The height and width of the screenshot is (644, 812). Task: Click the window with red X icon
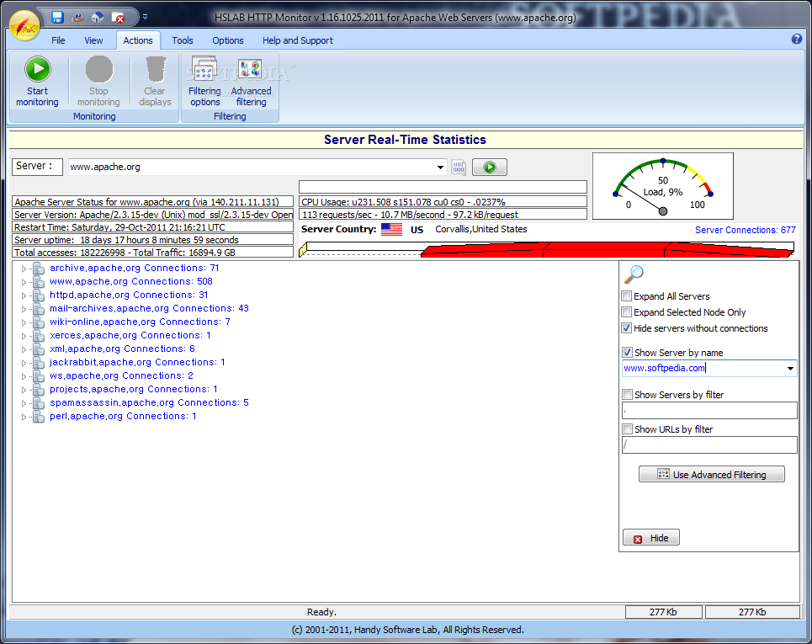tap(118, 18)
